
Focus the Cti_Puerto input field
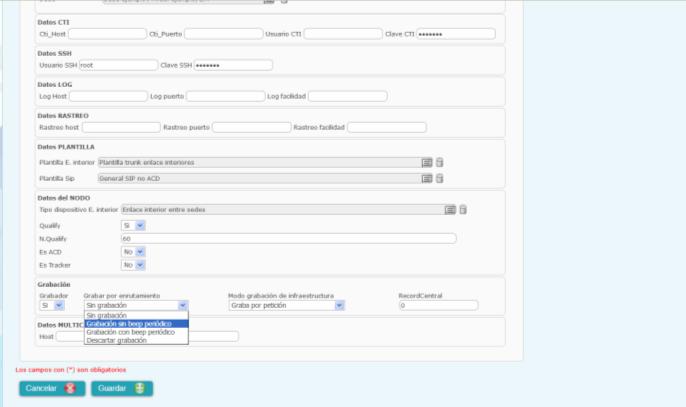tap(224, 34)
